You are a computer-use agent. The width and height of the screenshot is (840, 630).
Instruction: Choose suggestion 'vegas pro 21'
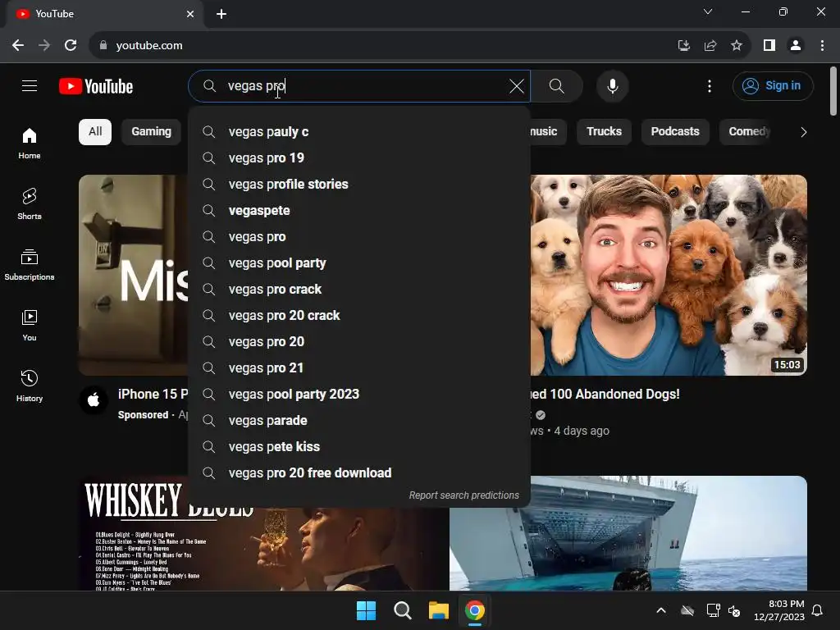pyautogui.click(x=359, y=368)
